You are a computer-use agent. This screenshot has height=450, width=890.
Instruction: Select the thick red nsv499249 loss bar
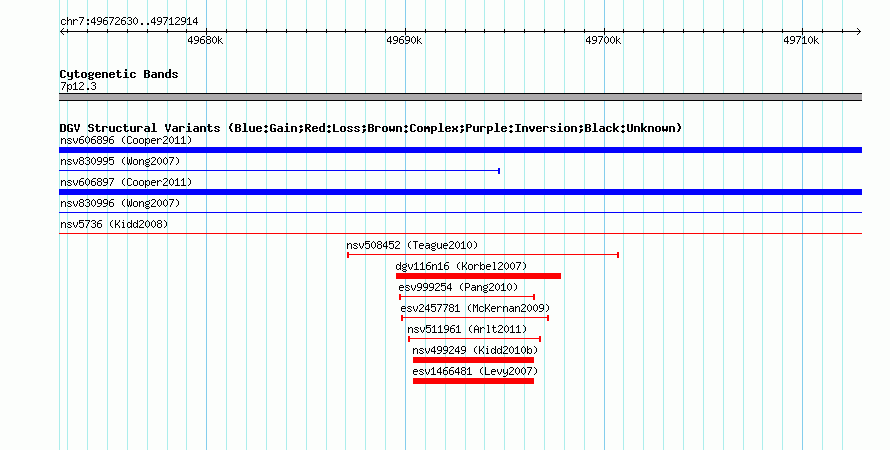coord(473,360)
